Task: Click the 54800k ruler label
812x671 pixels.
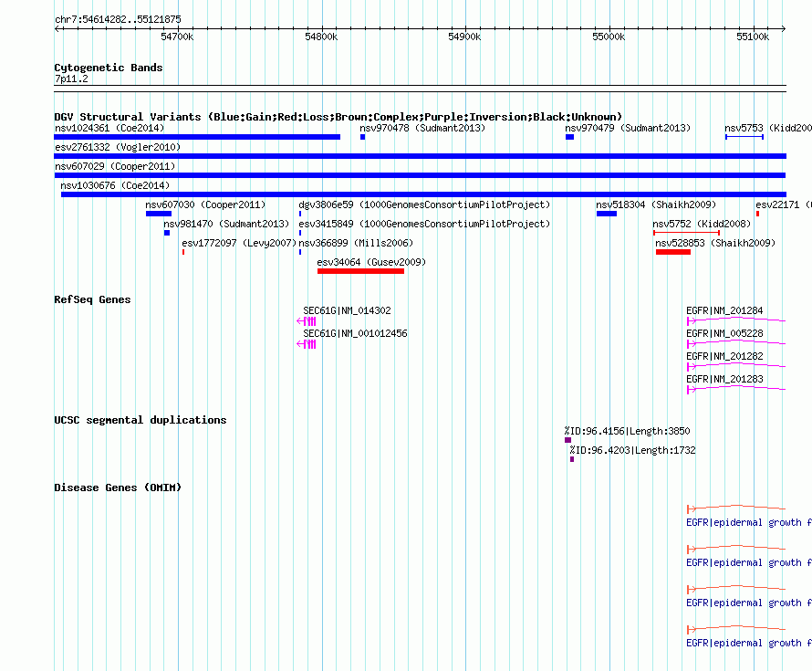Action: coord(321,37)
